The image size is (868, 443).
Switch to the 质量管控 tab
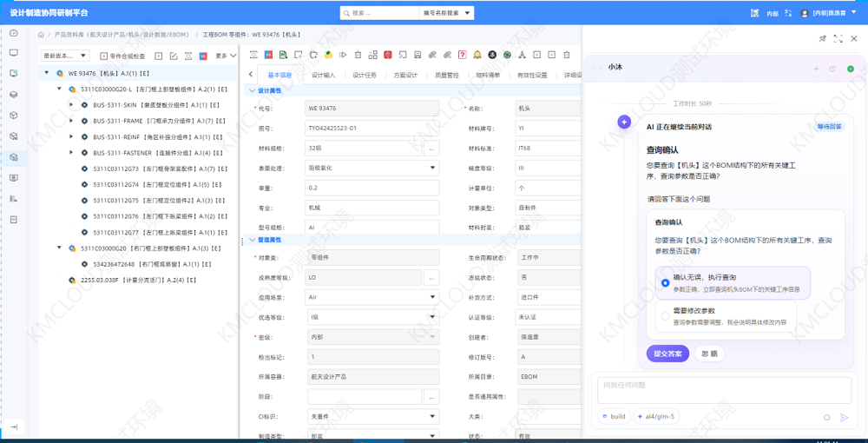tap(446, 75)
